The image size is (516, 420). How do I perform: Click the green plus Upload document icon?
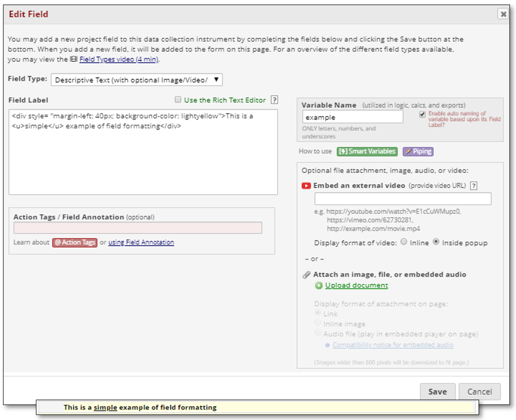tap(319, 285)
